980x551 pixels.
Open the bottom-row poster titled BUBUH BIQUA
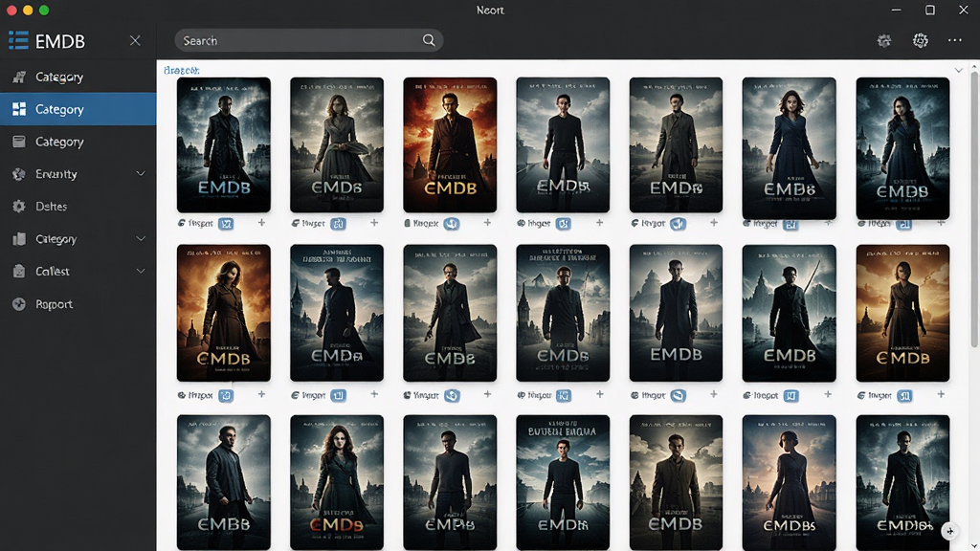click(x=563, y=482)
